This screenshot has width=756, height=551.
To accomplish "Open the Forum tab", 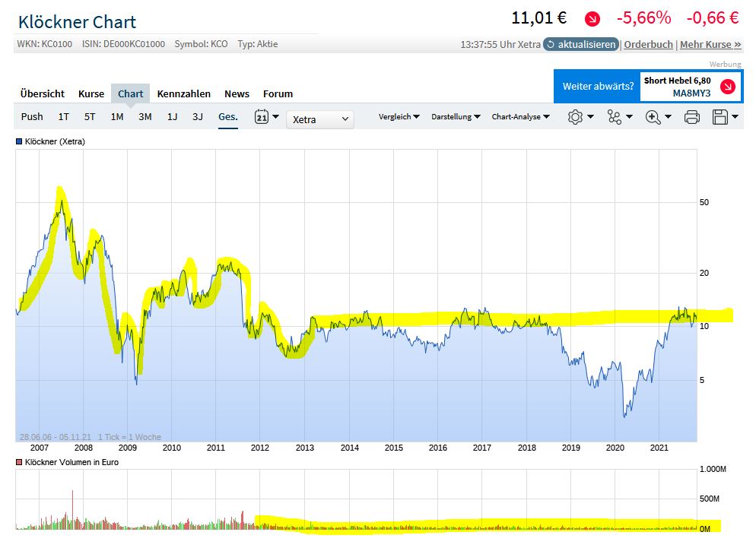I will click(x=278, y=94).
